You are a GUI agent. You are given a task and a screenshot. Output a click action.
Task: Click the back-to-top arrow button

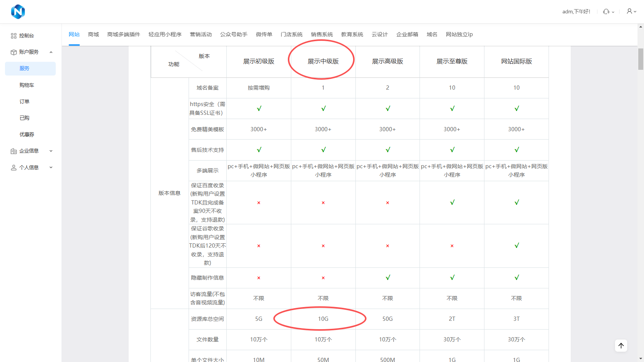tap(621, 346)
